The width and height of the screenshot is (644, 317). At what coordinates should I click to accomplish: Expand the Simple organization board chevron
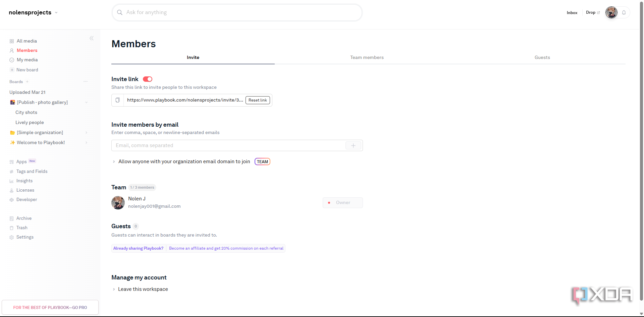86,133
